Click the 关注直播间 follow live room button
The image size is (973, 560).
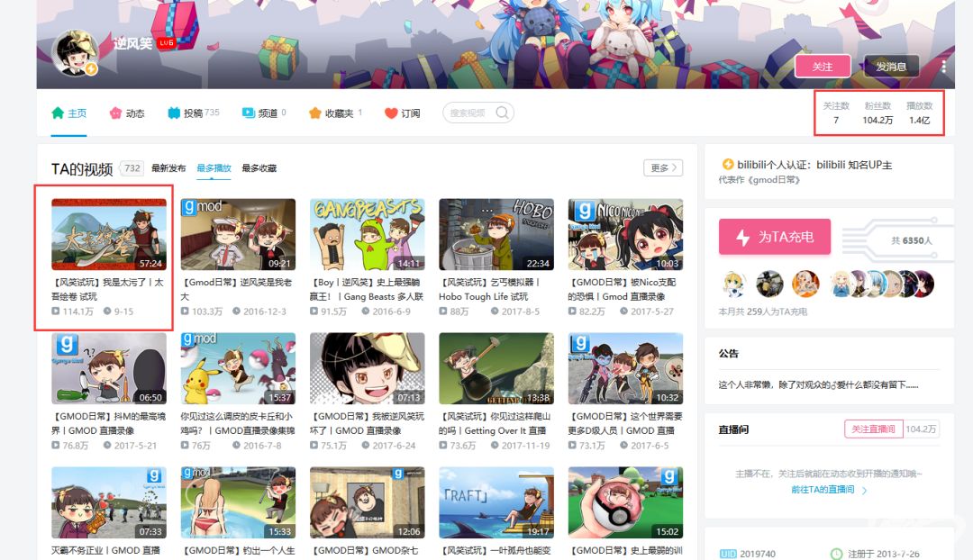click(x=873, y=429)
